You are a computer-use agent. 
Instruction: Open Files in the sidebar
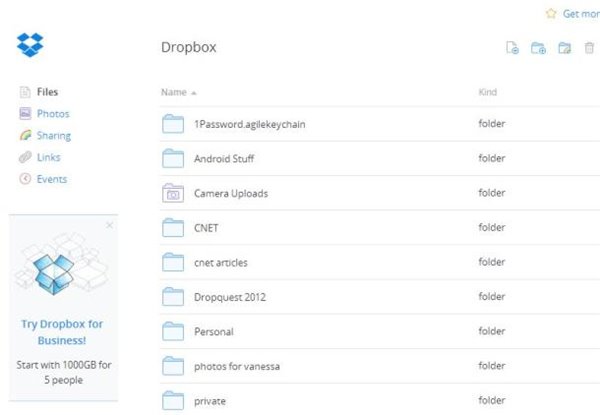[47, 92]
